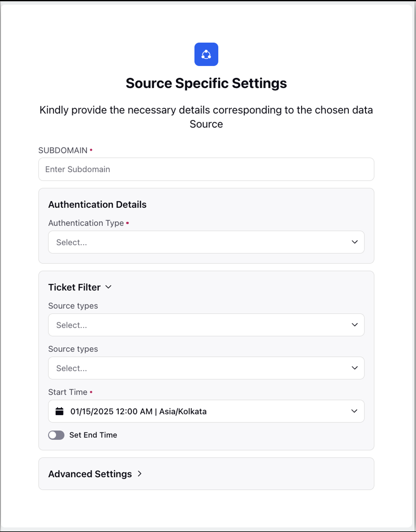Click the chevron in first Source types field
The image size is (416, 532).
point(355,325)
